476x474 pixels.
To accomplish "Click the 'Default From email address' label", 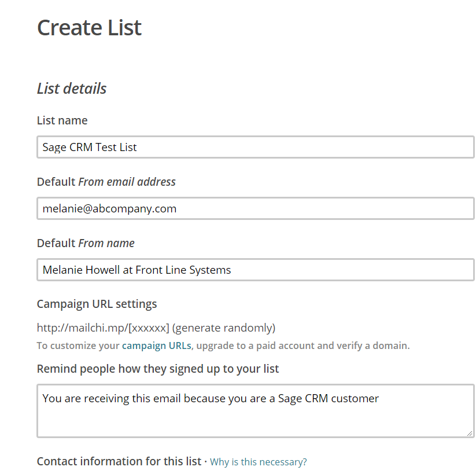I will point(106,182).
